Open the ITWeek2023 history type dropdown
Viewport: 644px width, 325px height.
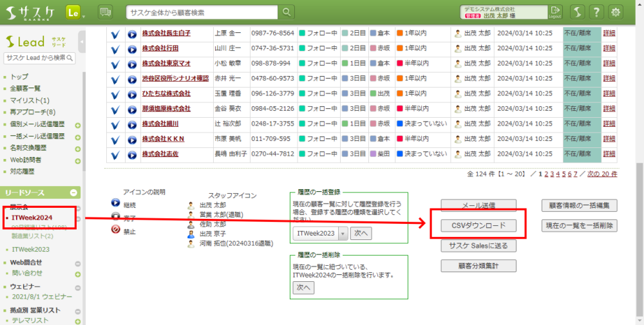pos(343,233)
